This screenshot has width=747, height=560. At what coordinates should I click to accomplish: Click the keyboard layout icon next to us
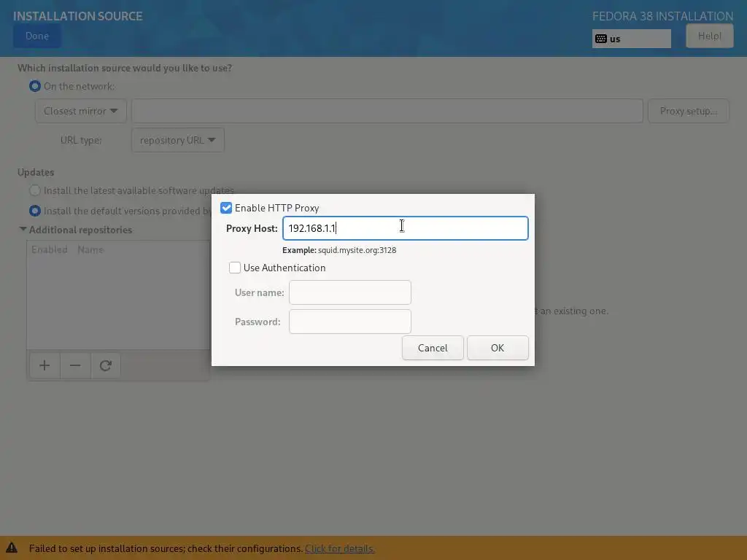pos(601,39)
